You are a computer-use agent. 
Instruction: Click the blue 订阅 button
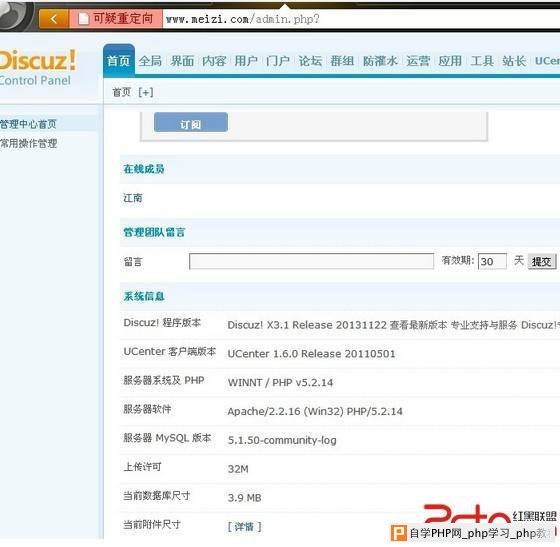pyautogui.click(x=191, y=122)
